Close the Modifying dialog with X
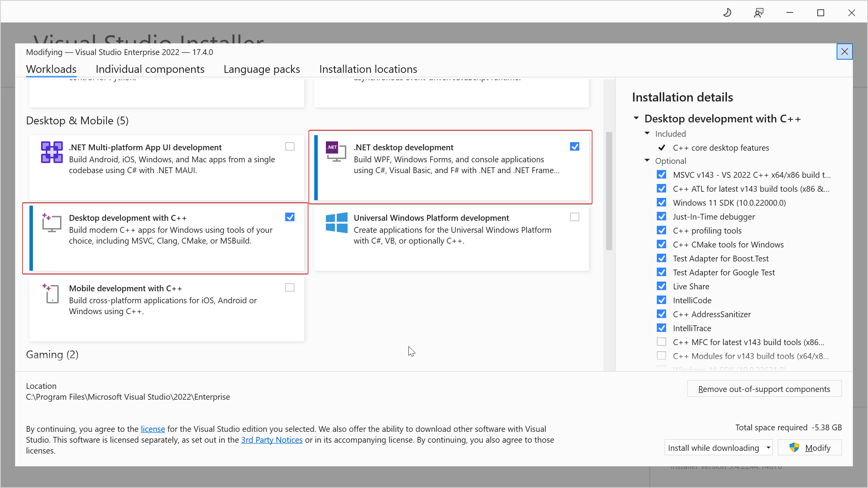The height and width of the screenshot is (488, 868). [x=844, y=52]
